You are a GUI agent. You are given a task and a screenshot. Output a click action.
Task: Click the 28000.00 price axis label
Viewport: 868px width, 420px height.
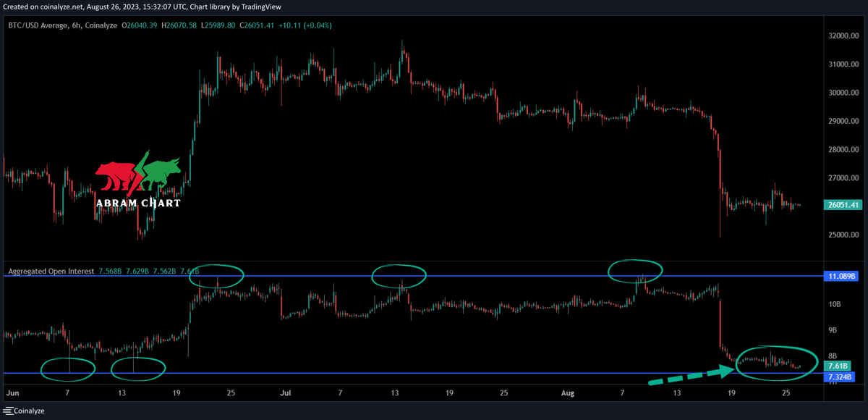tap(843, 150)
